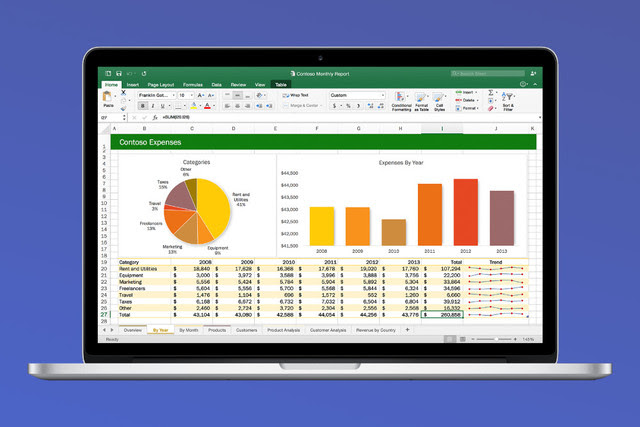Open the Insert ribbon tab

(133, 85)
